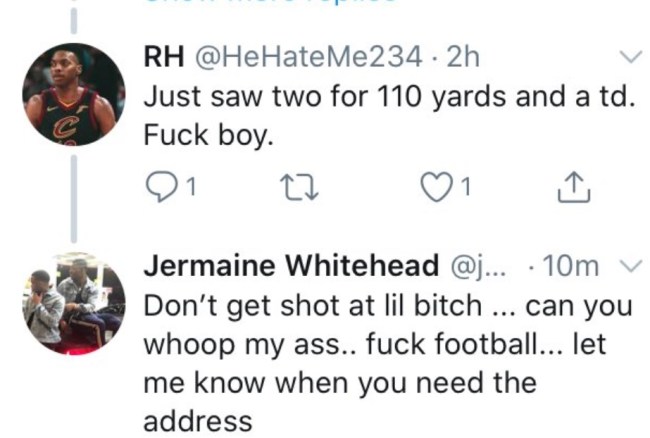Click the Jermaine Whitehead display name
The height and width of the screenshot is (438, 650).
pyautogui.click(x=291, y=267)
